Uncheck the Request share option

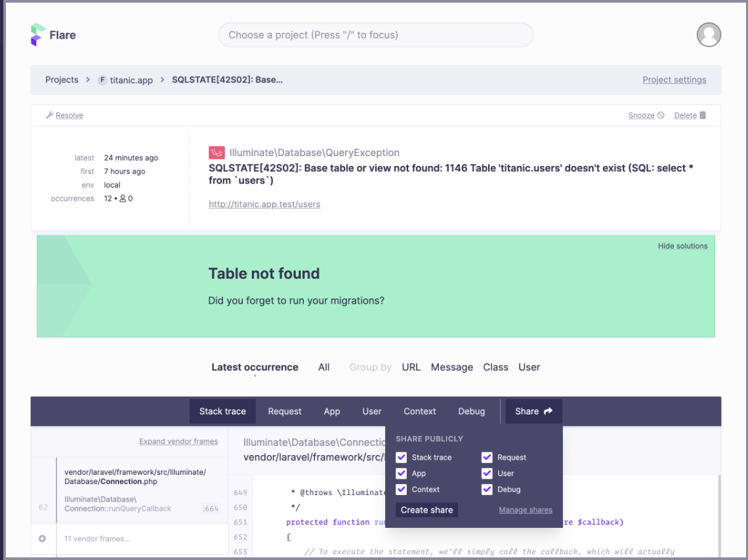[x=487, y=457]
